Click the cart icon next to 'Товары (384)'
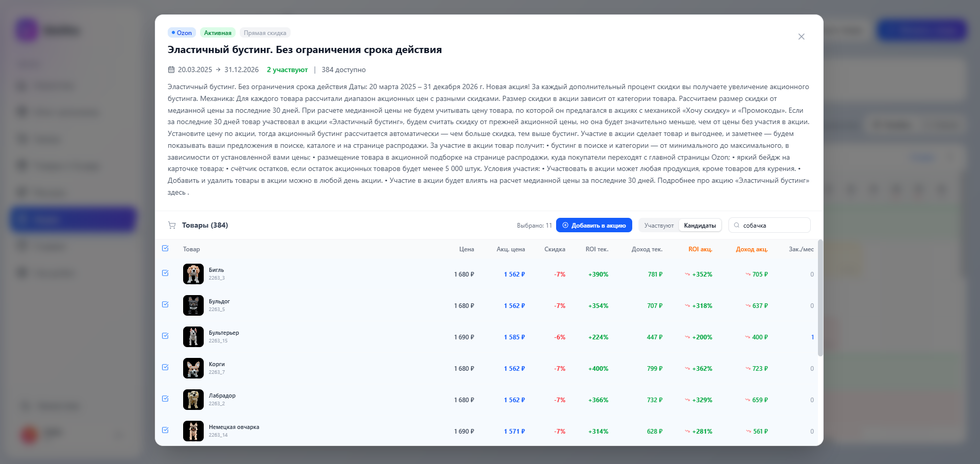This screenshot has width=980, height=464. pyautogui.click(x=171, y=225)
